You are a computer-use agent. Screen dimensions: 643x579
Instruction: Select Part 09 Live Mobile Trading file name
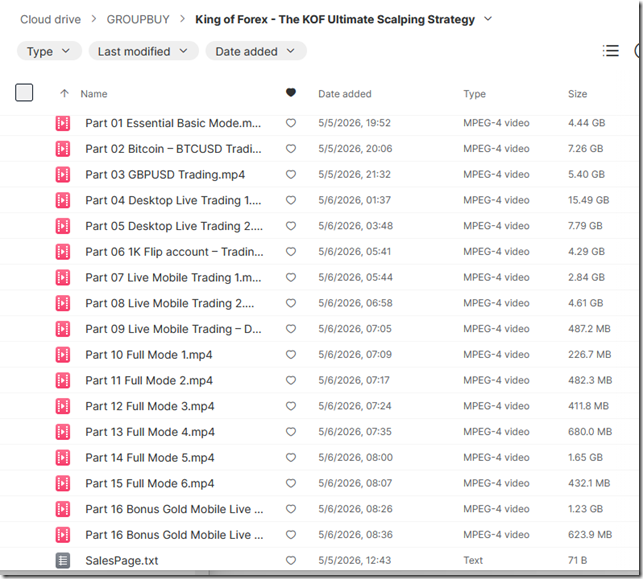coord(173,329)
